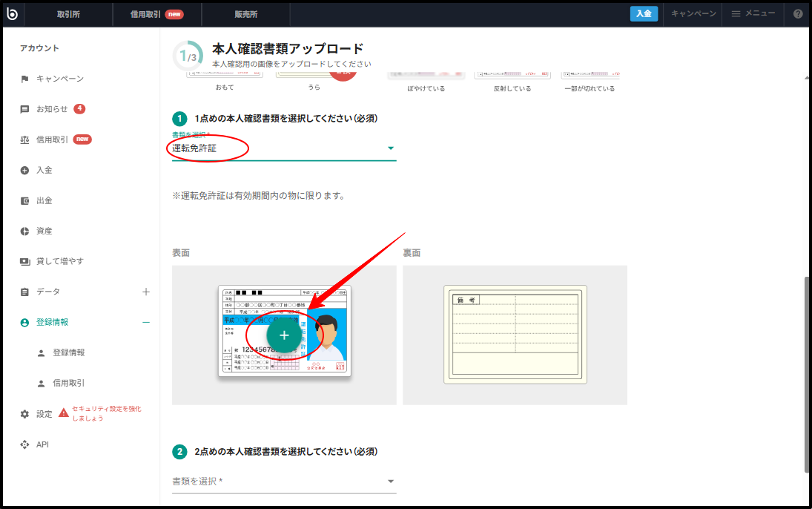Click the 一部が切れている example label
This screenshot has height=509, width=812.
pos(590,88)
